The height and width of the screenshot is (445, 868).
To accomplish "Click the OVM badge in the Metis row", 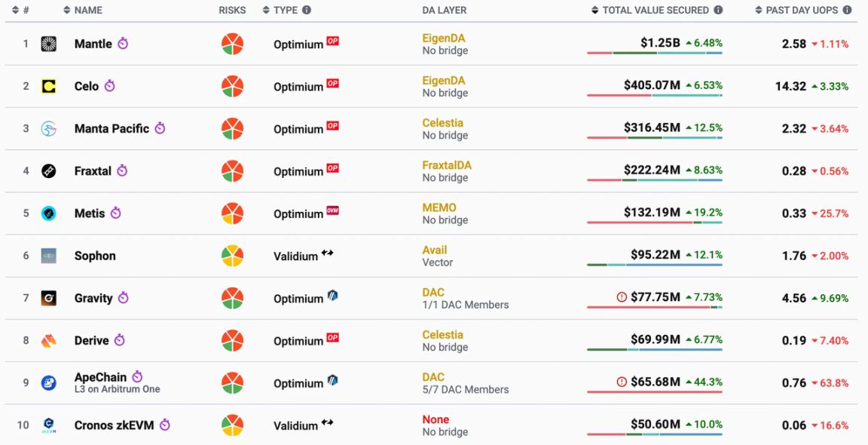I will pyautogui.click(x=332, y=210).
